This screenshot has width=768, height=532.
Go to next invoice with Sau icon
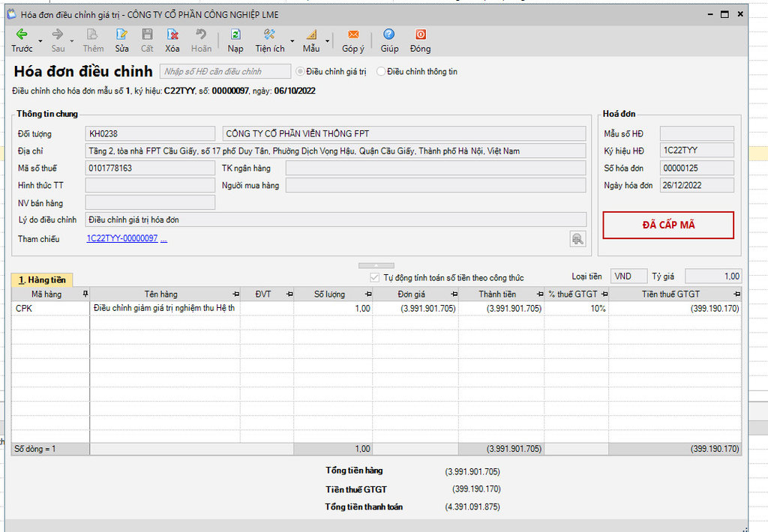tap(57, 34)
